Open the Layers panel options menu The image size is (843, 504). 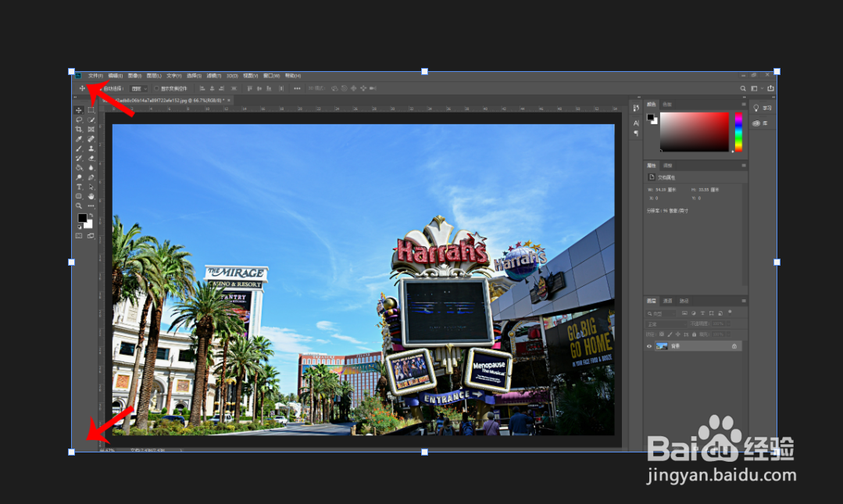744,301
